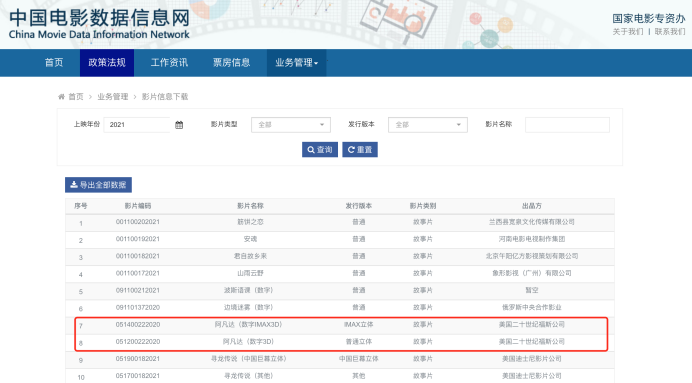Select film 寻龙传说（中国巨幕立体）
The width and height of the screenshot is (692, 383).
click(x=249, y=359)
